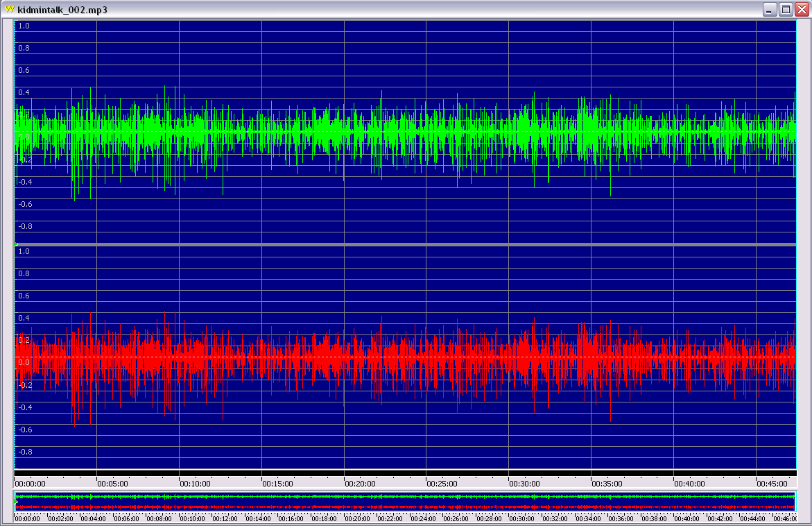The width and height of the screenshot is (812, 526).
Task: Click 00:05:00 on the main time ruler
Action: tap(112, 484)
